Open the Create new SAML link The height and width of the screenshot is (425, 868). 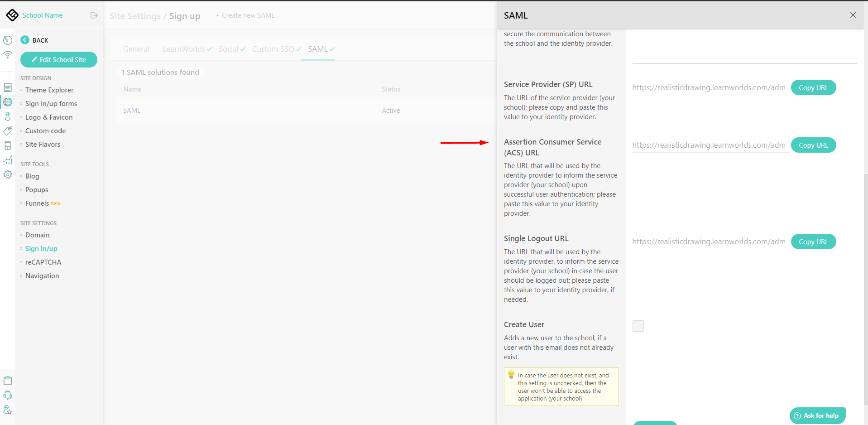click(x=245, y=15)
